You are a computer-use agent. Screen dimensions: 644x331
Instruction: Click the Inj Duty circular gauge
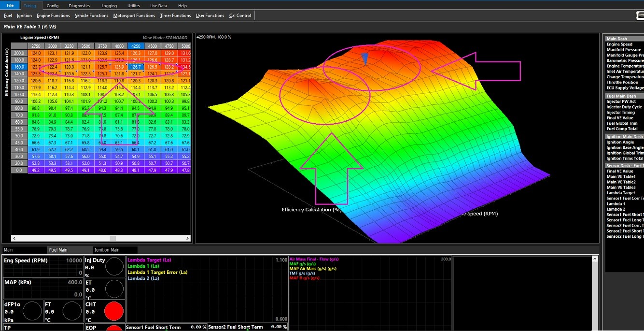point(114,267)
